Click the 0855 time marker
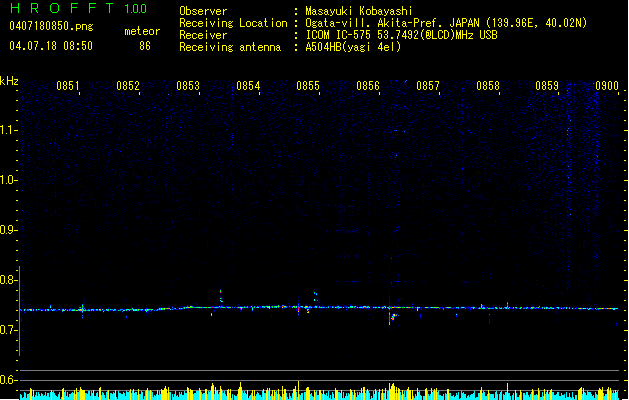This screenshot has height=400, width=629. pos(308,86)
